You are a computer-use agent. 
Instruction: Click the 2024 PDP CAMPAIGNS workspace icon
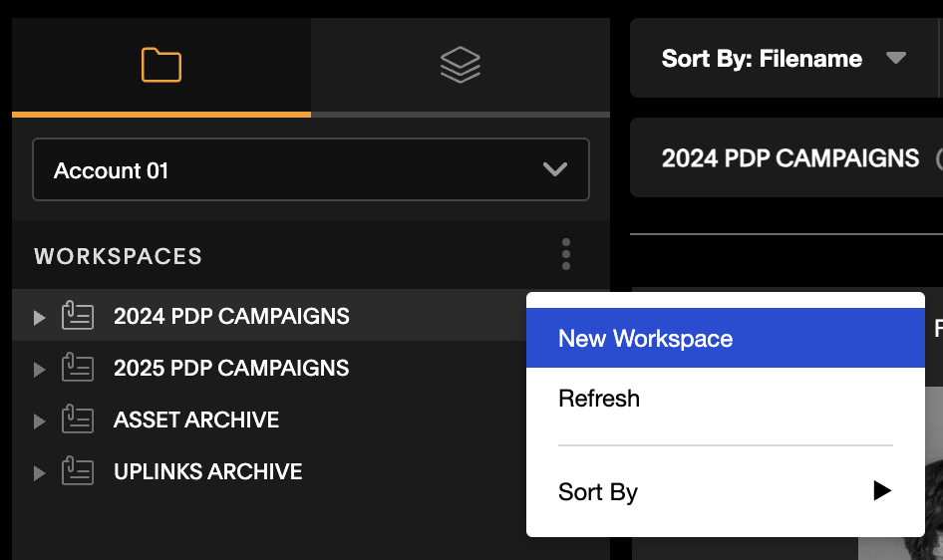[78, 316]
